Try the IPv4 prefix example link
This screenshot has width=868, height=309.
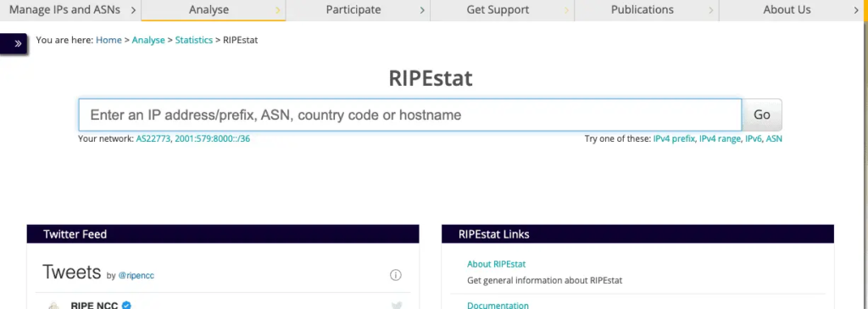[x=674, y=138]
